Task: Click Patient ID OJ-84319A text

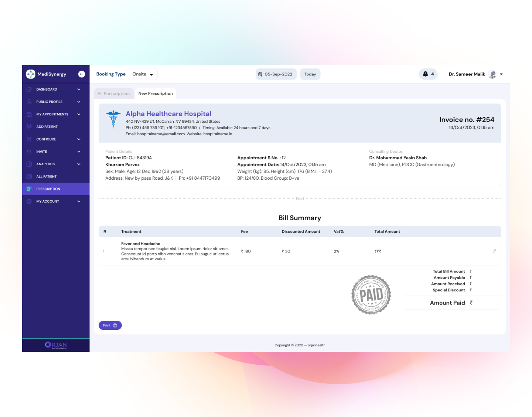Action: 129,158
